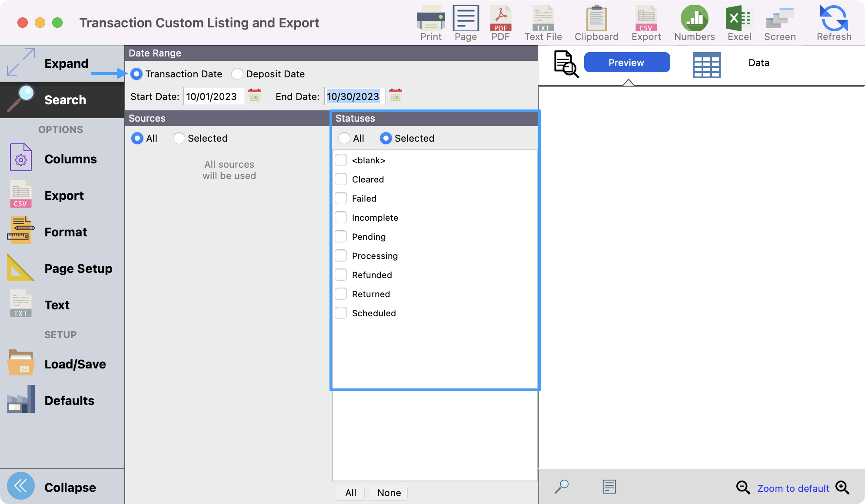Enable the Refunded status checkbox
Image resolution: width=865 pixels, height=504 pixels.
point(341,275)
